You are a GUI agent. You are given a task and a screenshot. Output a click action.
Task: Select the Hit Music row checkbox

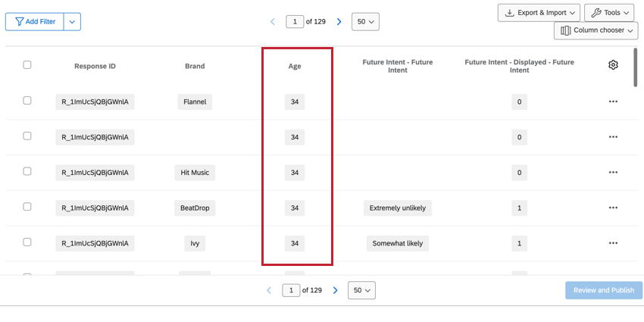[27, 171]
